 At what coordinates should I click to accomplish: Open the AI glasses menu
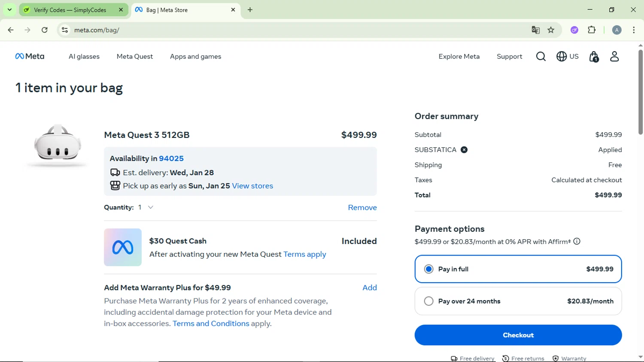(x=84, y=57)
